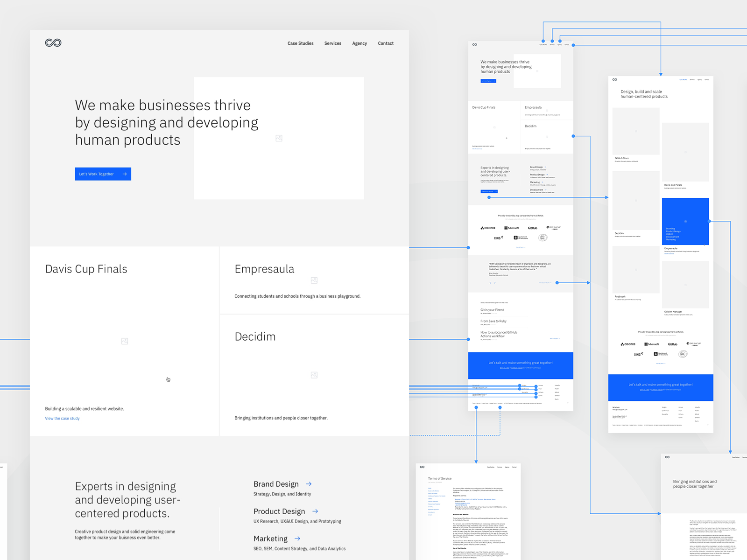Image resolution: width=747 pixels, height=560 pixels.
Task: Click the Microsoft logo
Action: point(511,228)
